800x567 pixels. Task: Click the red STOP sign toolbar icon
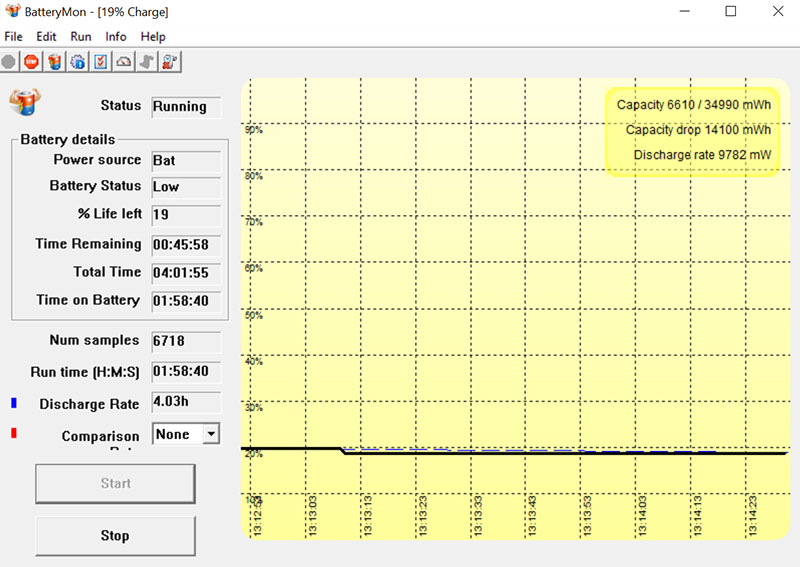click(x=31, y=62)
